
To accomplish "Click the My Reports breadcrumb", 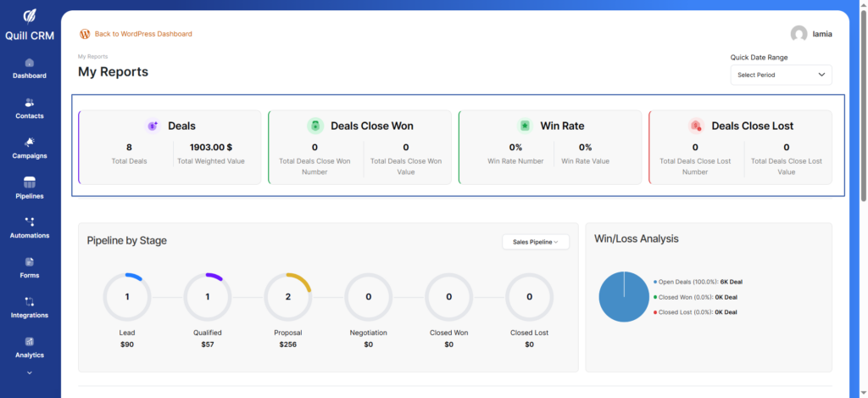I will pyautogui.click(x=92, y=57).
